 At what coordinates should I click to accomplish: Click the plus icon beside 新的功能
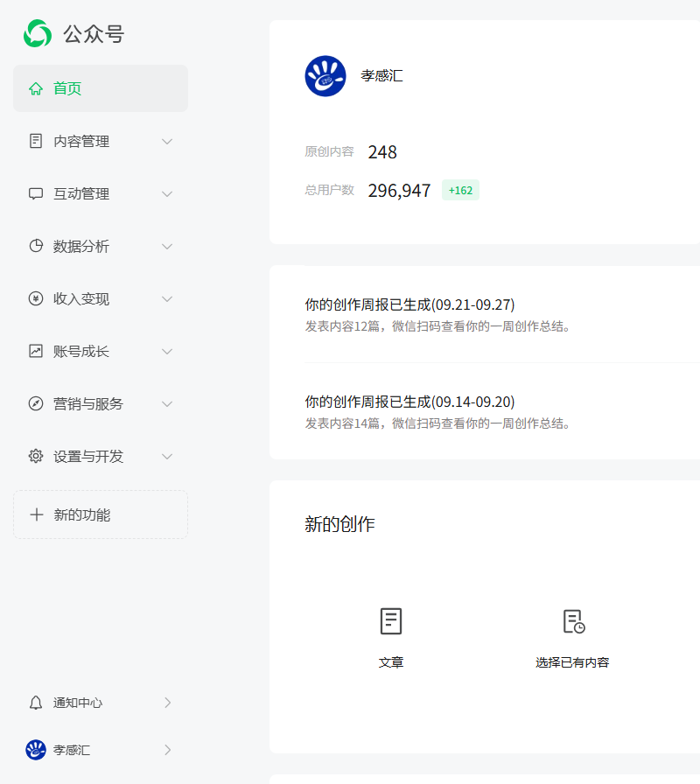click(x=37, y=514)
